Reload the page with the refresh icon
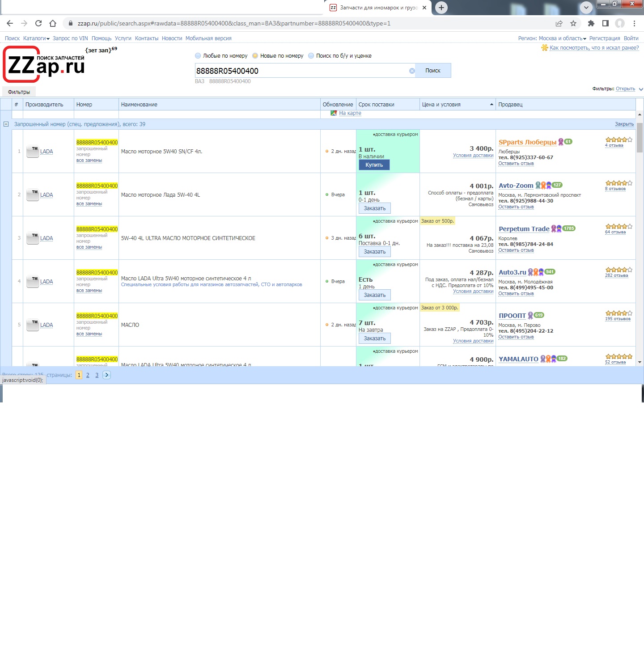Screen dimensions: 644x651 pos(38,23)
